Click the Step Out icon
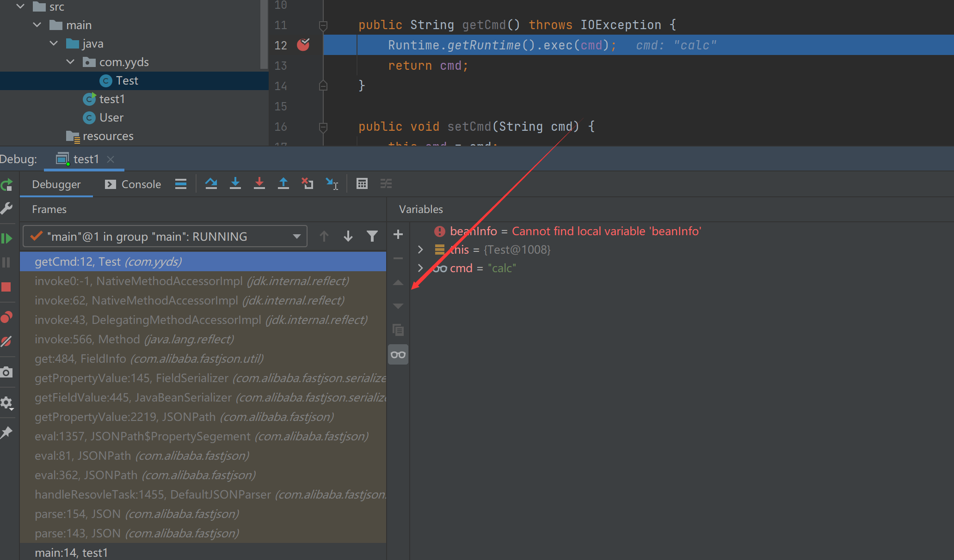The height and width of the screenshot is (560, 954). (x=283, y=184)
